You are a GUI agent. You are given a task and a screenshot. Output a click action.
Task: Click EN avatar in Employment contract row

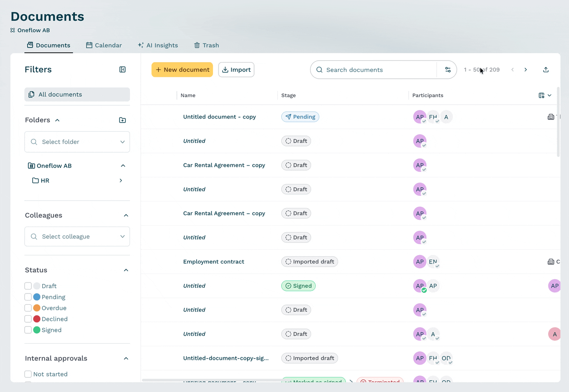pos(433,262)
